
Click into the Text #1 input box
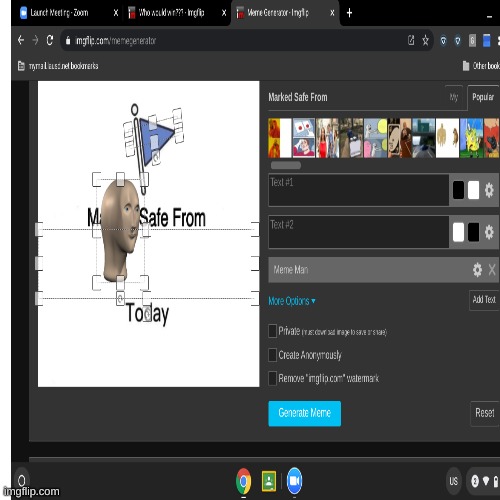coord(359,190)
